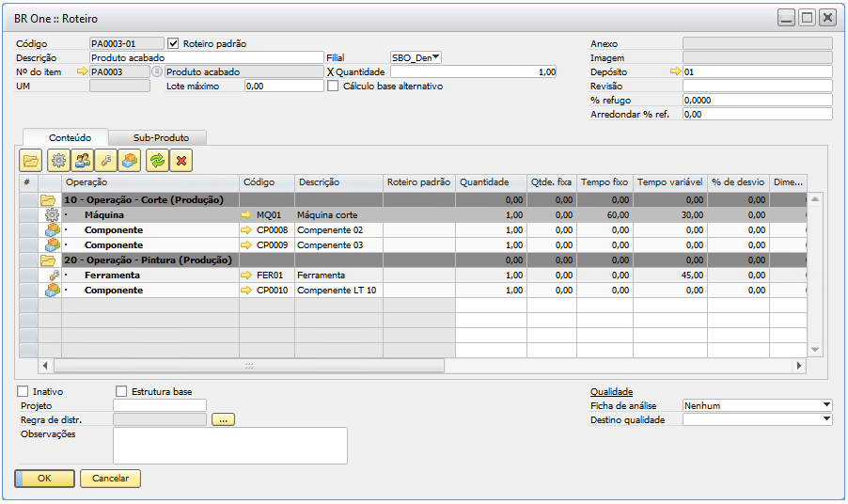Click the folder icon to add an operation
Viewport: 848px width, 504px height.
[x=30, y=161]
